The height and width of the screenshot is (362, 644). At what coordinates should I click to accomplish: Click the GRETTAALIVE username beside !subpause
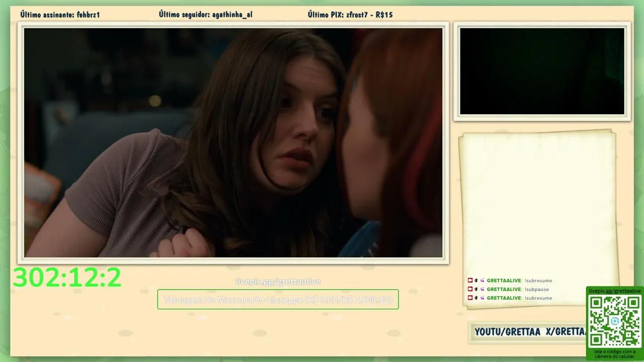click(504, 289)
